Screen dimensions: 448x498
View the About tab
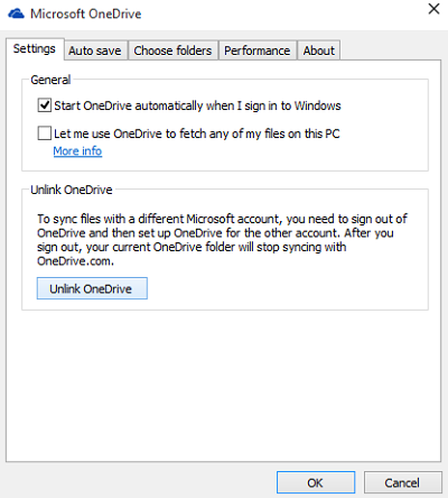(x=319, y=50)
